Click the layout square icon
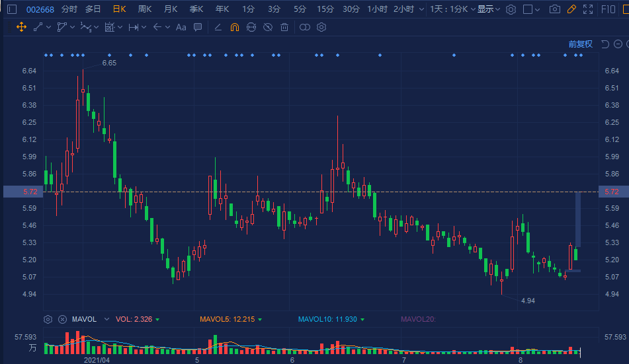 point(528,9)
